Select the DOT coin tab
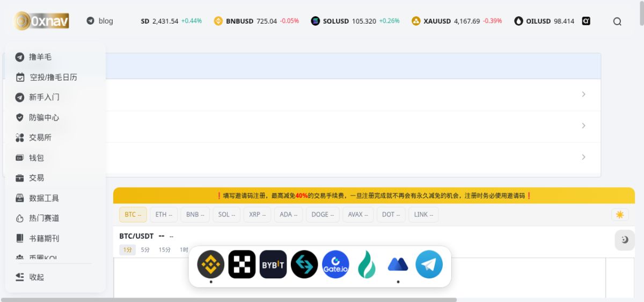Viewport: 644px width, 302px height. point(391,214)
